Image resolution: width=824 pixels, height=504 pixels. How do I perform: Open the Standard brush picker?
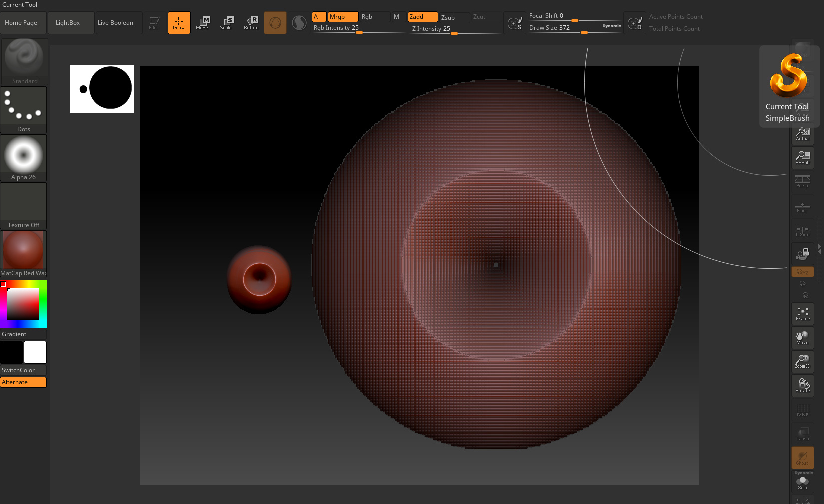pos(24,61)
